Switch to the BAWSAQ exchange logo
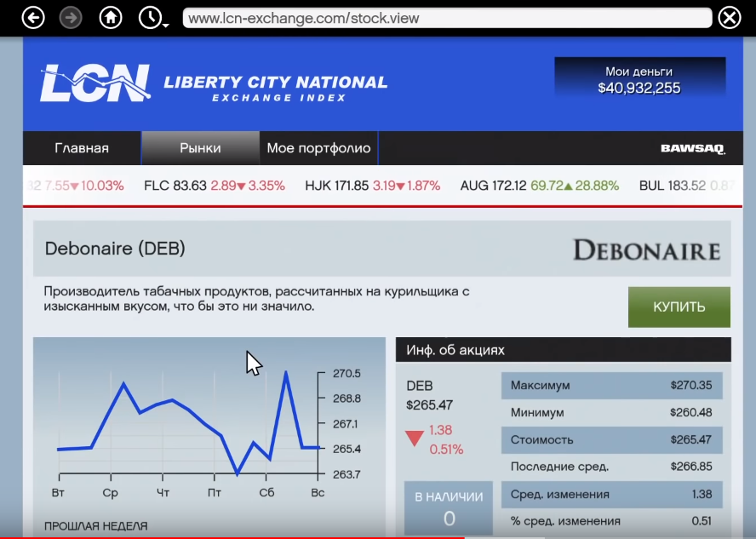 tap(692, 148)
